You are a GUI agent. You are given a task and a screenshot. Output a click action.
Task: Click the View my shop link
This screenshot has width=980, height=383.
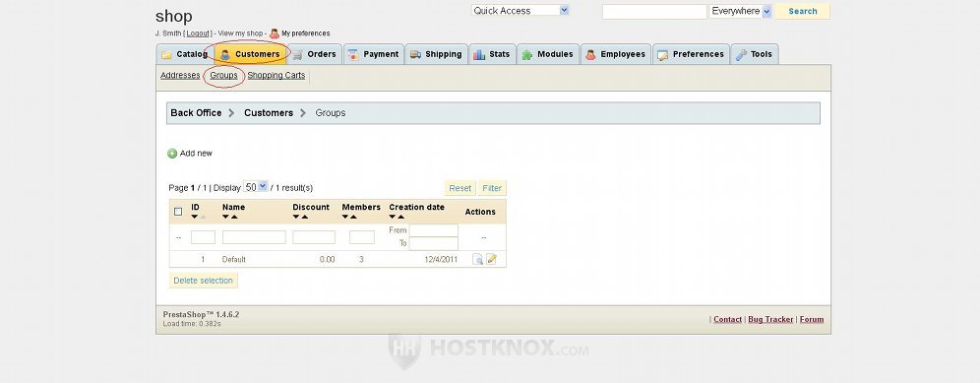coord(241,33)
